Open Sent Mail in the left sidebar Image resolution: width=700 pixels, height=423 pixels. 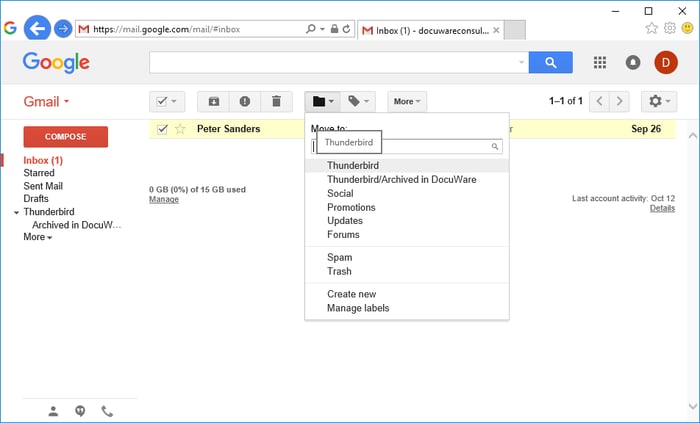coord(43,186)
